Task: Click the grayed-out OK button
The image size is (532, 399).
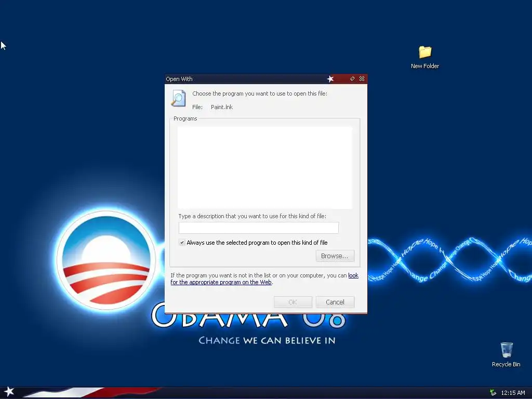Action: point(293,302)
